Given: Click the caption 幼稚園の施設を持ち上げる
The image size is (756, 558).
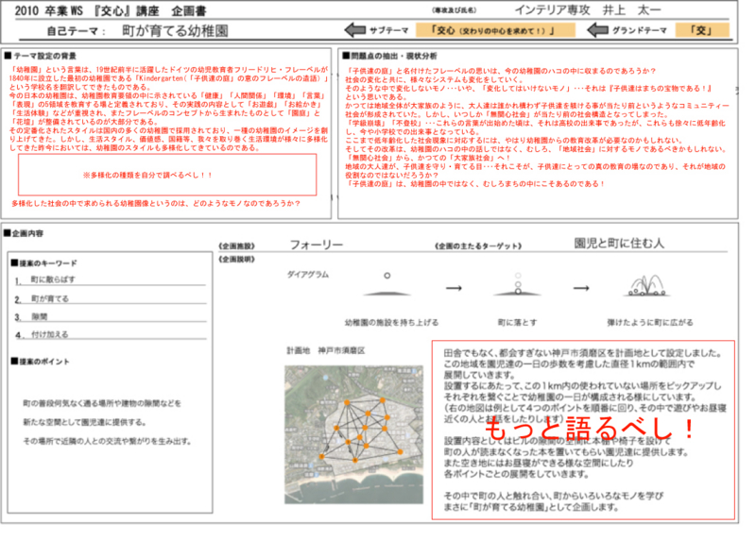Looking at the screenshot, I should 391,322.
